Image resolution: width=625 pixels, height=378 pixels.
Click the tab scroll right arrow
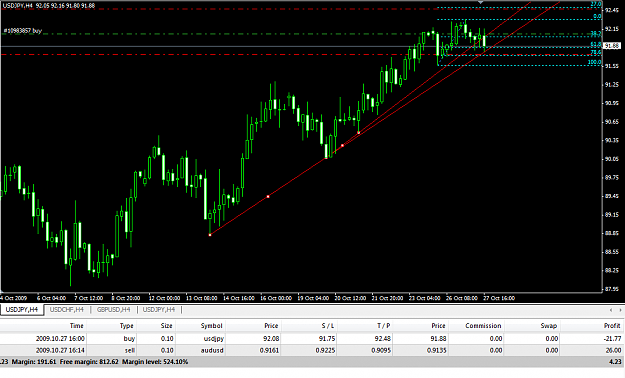click(x=620, y=310)
